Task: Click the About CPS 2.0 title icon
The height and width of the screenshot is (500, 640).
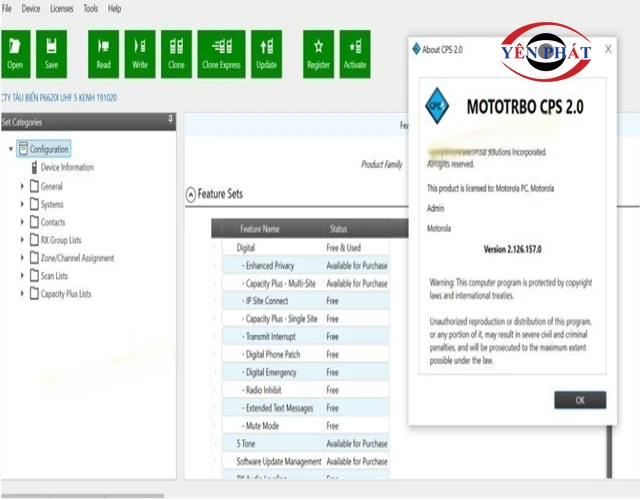Action: pyautogui.click(x=416, y=49)
